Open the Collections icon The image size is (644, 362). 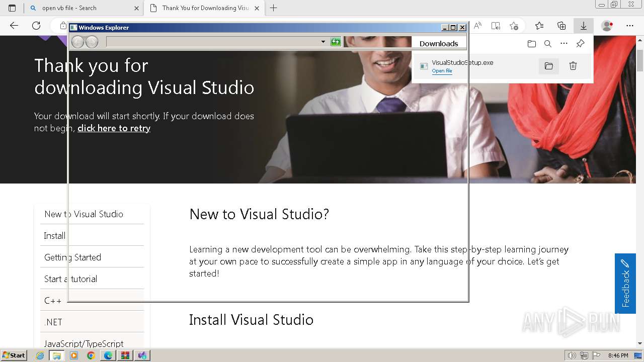[561, 26]
